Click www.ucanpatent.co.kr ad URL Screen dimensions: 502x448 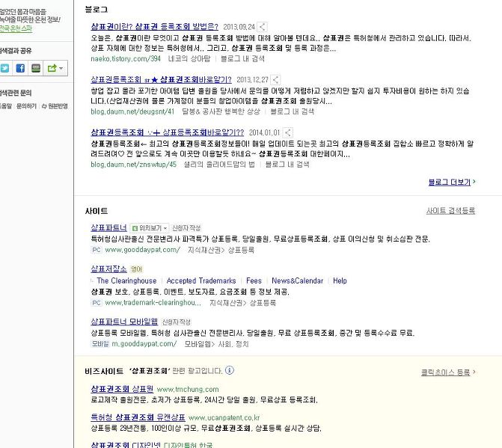point(224,417)
